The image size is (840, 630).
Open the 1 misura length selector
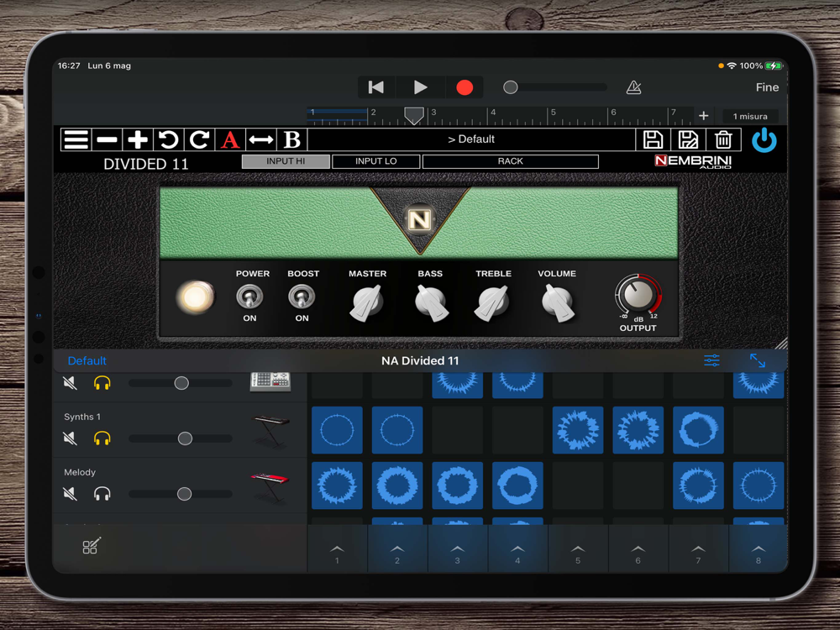(750, 116)
